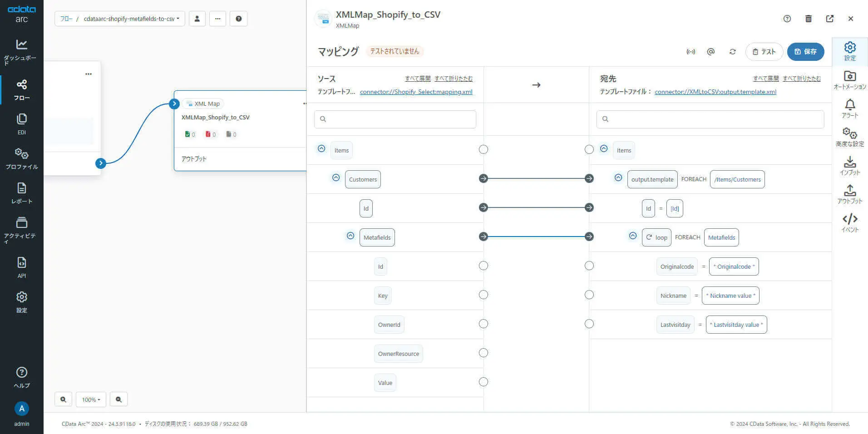Click the Test button
Viewport: 868px width, 434px height.
tap(764, 52)
